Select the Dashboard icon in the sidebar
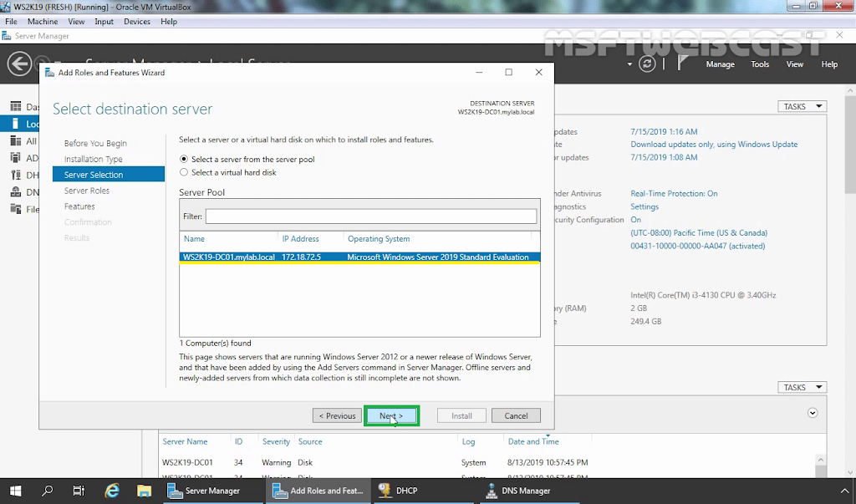The image size is (856, 504). pos(16,106)
